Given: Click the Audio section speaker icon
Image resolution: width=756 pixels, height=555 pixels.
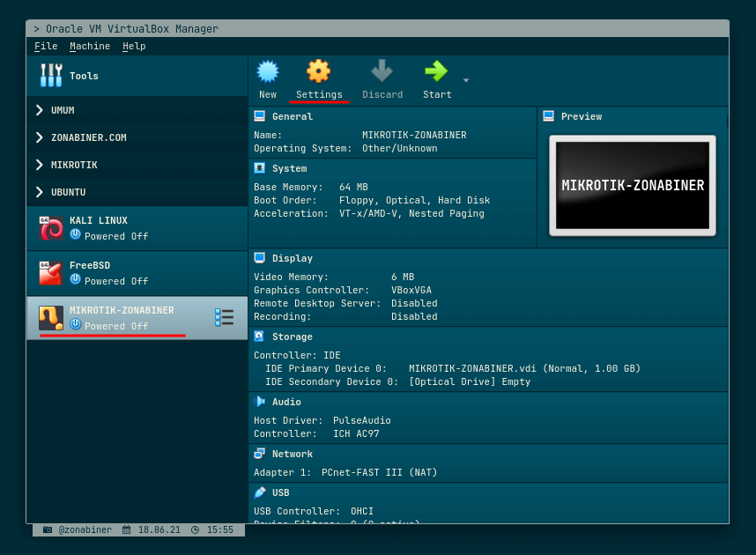Looking at the screenshot, I should click(x=259, y=402).
